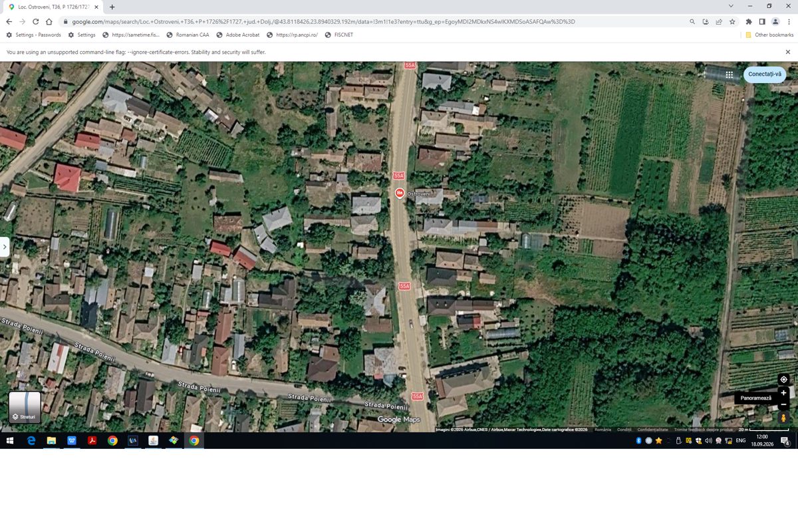Switch the ENG input language

[x=741, y=440]
